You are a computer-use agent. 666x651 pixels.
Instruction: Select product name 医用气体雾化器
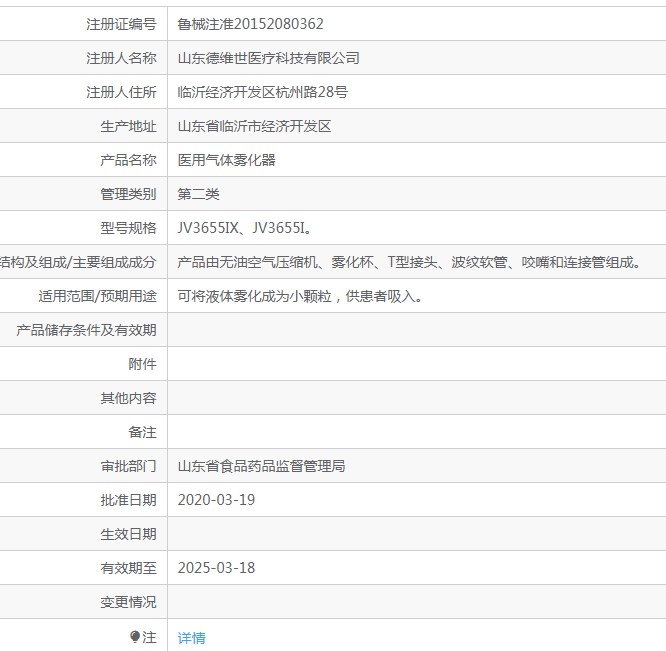click(x=226, y=160)
